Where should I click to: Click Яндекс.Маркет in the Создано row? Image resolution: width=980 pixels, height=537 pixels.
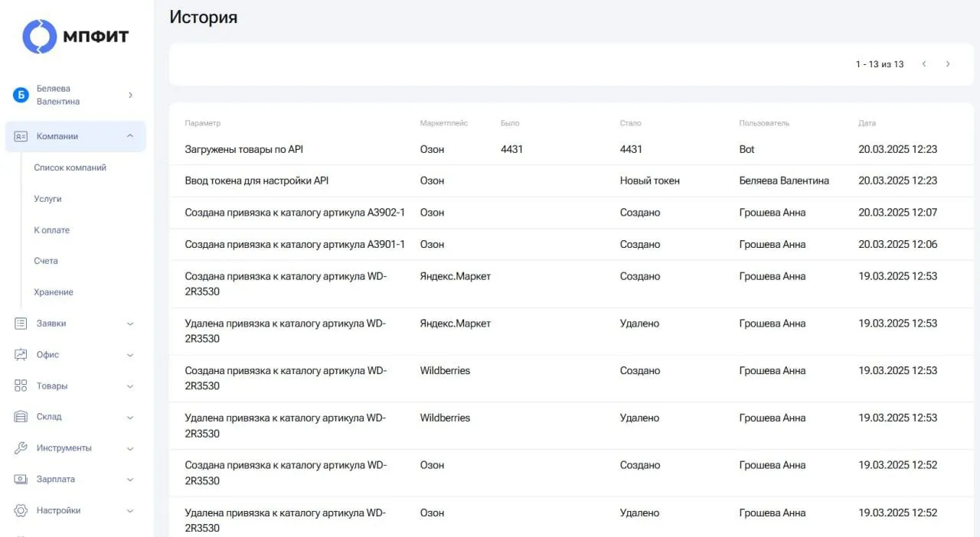[x=456, y=276]
